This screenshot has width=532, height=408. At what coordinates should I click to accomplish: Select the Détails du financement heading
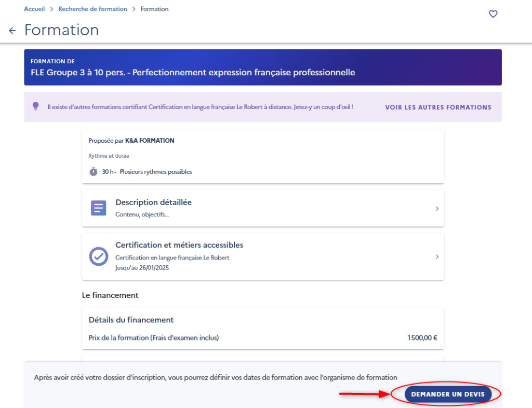coord(131,320)
